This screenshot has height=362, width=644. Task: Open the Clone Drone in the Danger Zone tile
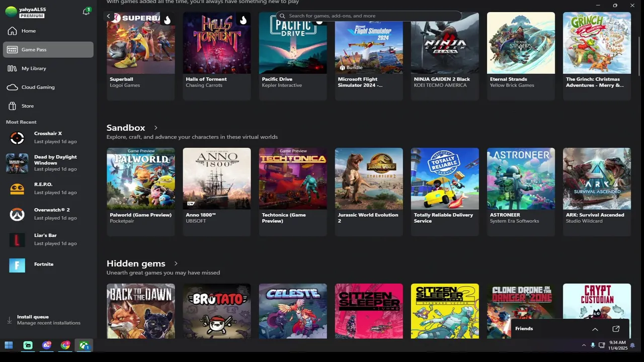coord(521,302)
